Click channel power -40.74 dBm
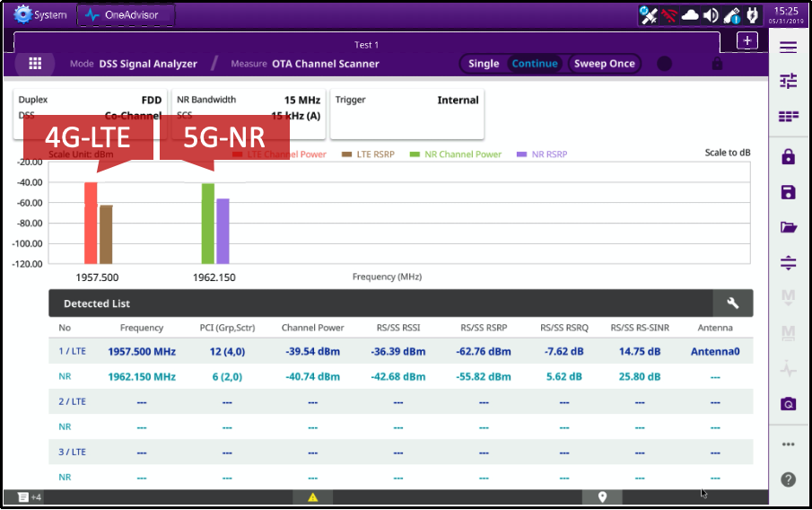812x510 pixels. (x=313, y=377)
